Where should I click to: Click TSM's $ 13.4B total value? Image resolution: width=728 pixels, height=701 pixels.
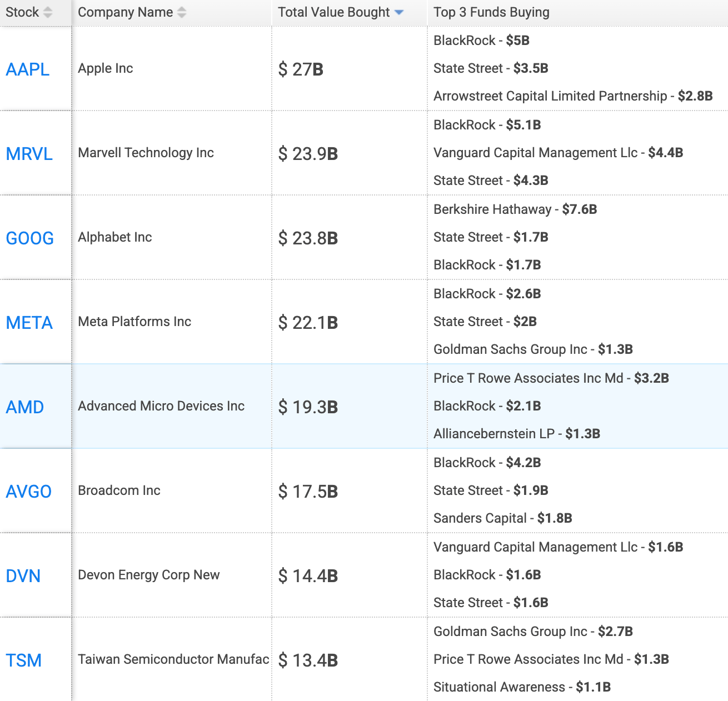point(308,660)
